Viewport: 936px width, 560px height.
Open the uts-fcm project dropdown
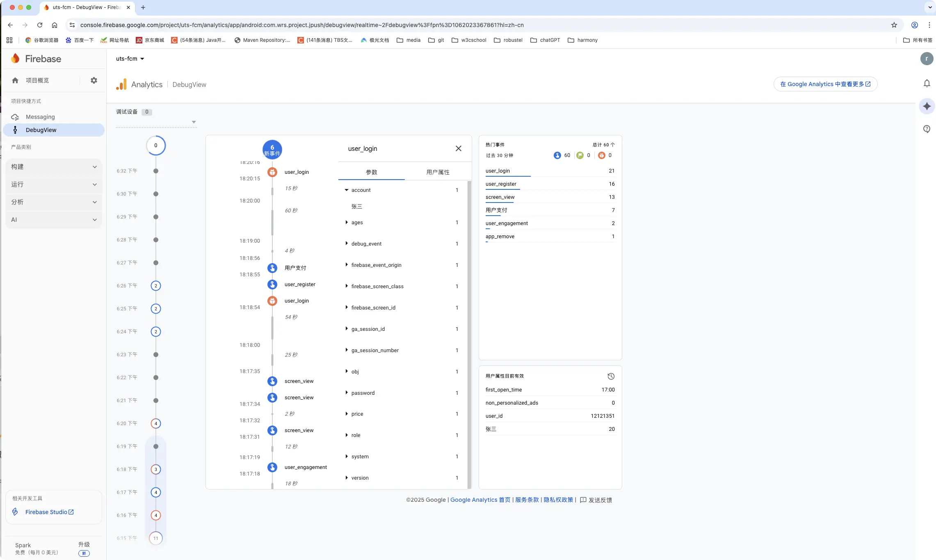tap(130, 59)
